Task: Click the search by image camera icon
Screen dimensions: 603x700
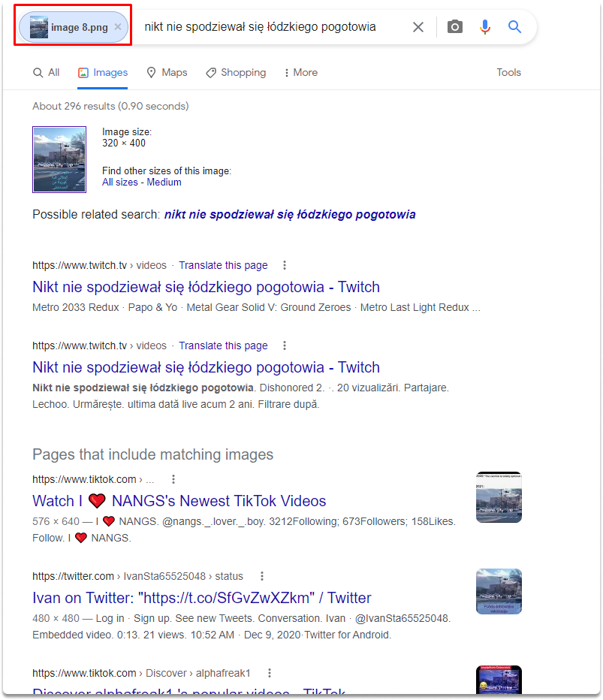Action: [455, 27]
